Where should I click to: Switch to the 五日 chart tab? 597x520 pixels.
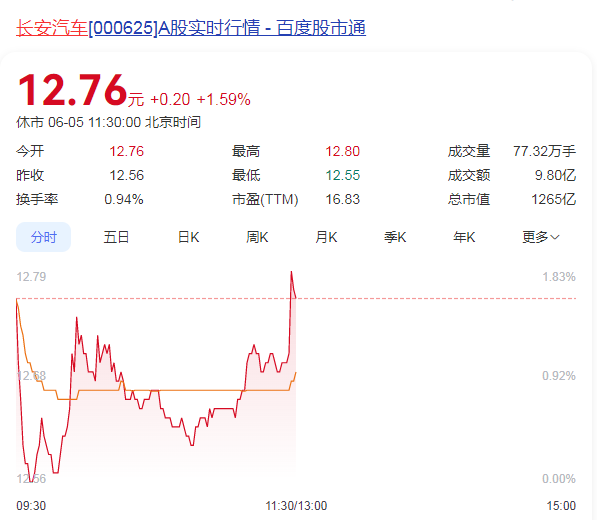pos(116,237)
